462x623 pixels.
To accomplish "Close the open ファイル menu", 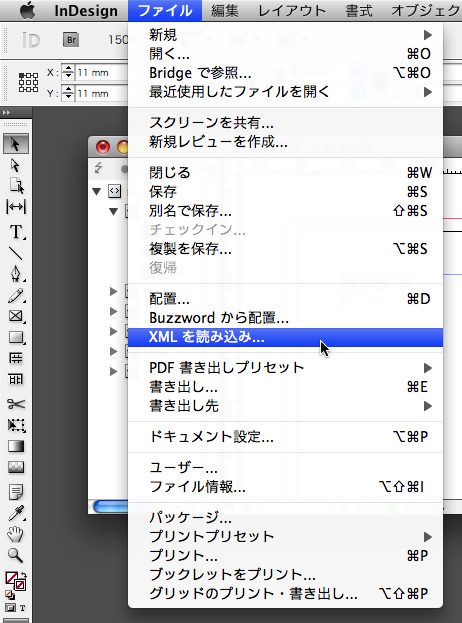I will 165,10.
